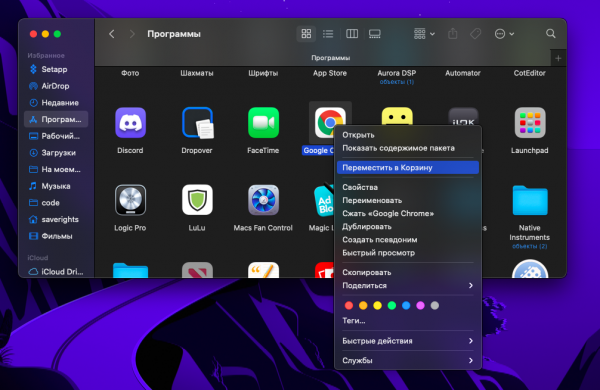Select the Dropover app icon

coord(197,122)
